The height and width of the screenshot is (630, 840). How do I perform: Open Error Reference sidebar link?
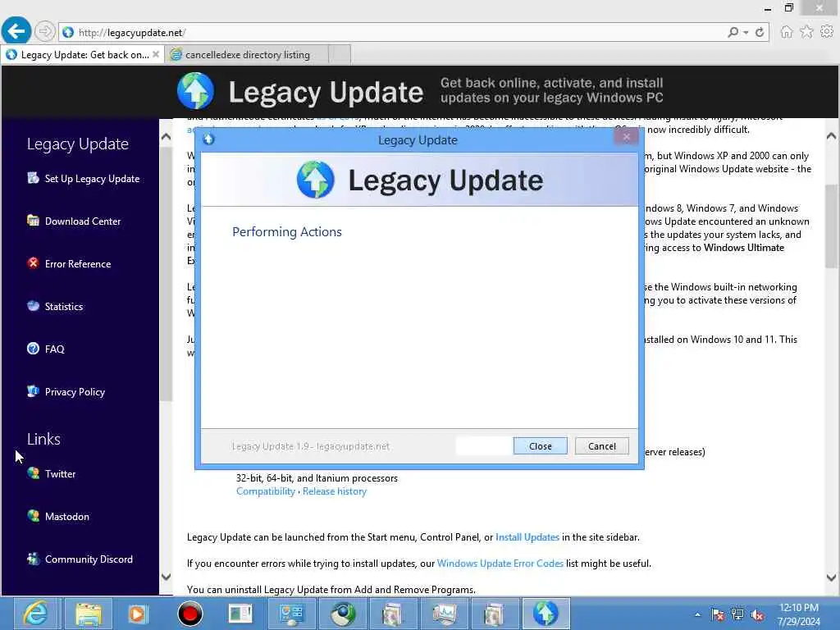tap(78, 264)
